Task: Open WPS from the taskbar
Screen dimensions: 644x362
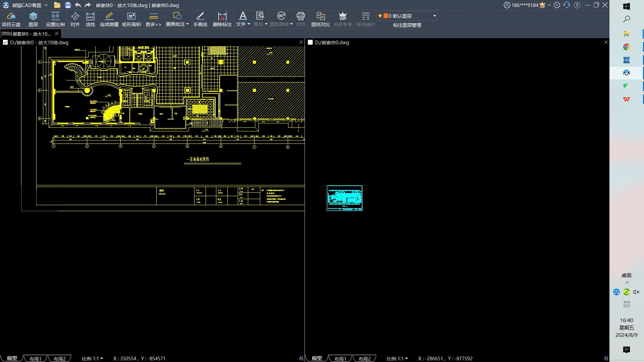Action: coord(626,99)
